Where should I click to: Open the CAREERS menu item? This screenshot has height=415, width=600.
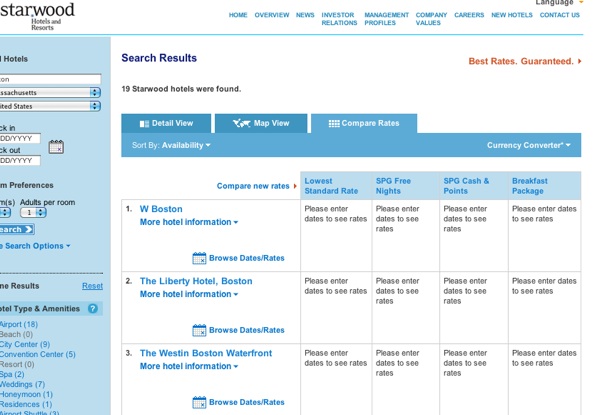tap(469, 15)
